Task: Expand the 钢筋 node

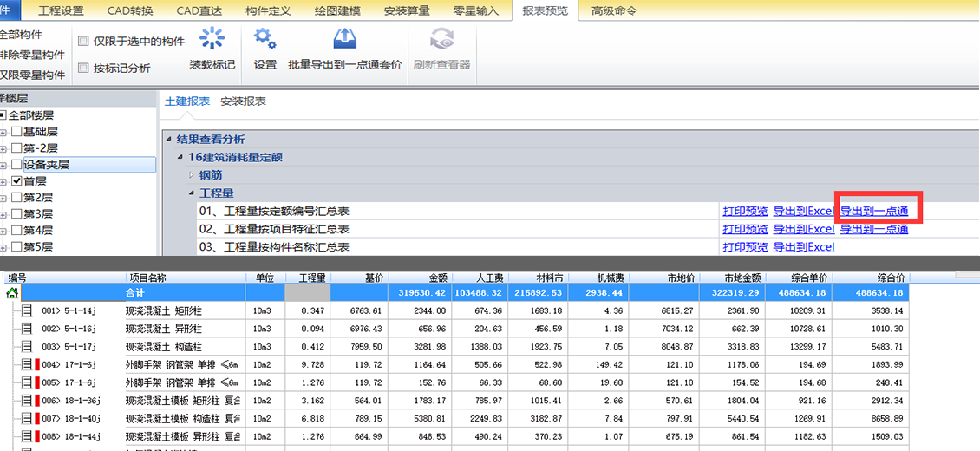Action: tap(192, 175)
